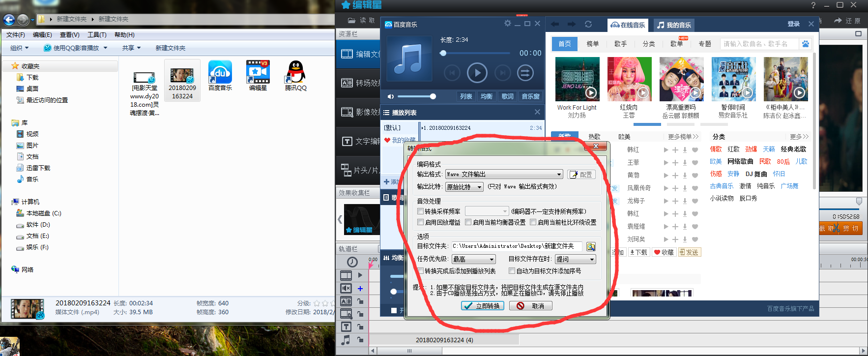Enable 转换采样频率 checkbox
The height and width of the screenshot is (356, 868).
421,211
